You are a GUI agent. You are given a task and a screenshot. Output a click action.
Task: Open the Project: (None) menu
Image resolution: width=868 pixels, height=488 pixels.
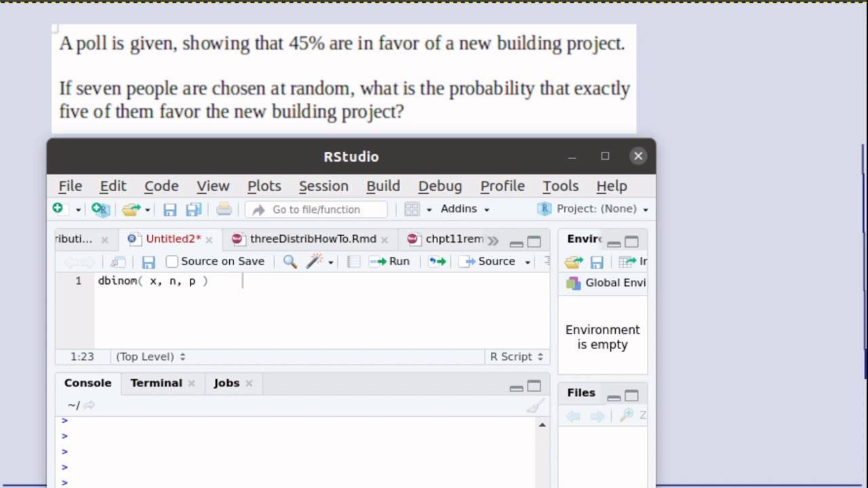593,209
